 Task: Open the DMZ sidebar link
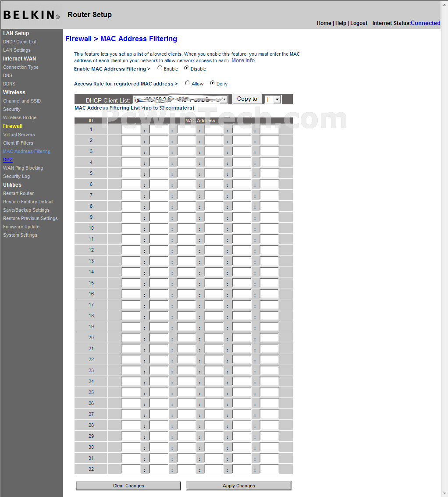coord(8,160)
